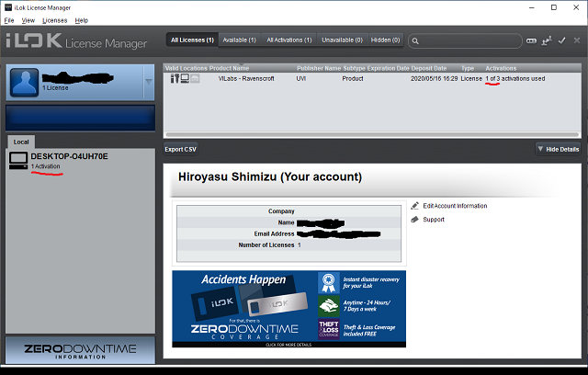Click the DESKTOP-O4UH70E computer icon
The width and height of the screenshot is (588, 375).
tap(18, 161)
